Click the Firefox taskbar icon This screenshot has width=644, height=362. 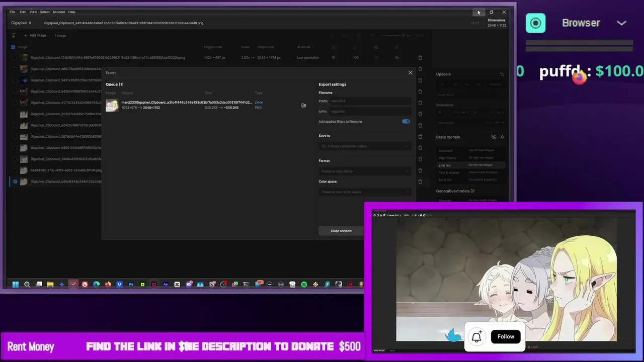pos(108,285)
